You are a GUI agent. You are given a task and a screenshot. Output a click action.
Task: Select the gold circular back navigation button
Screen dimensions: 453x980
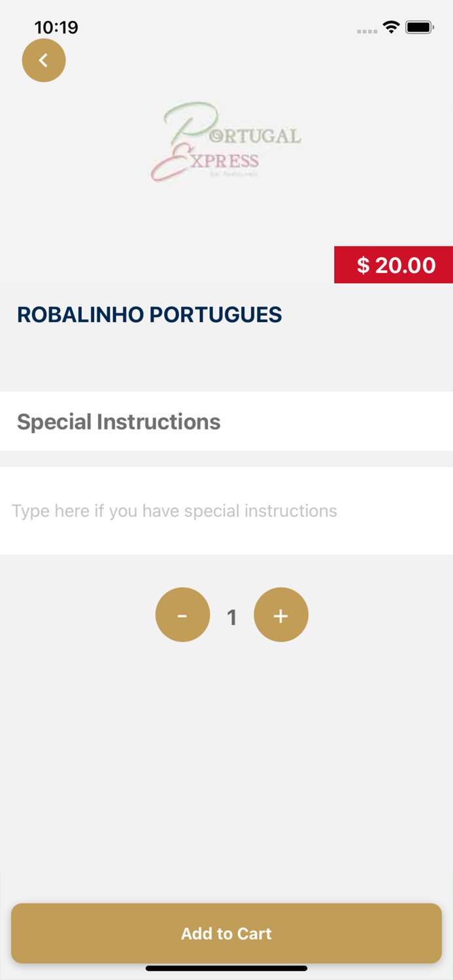point(44,59)
